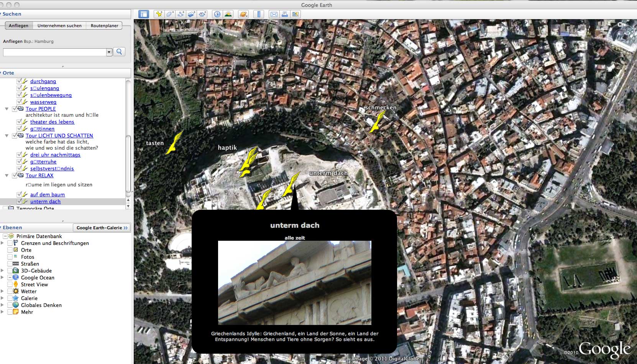Image resolution: width=637 pixels, height=364 pixels.
Task: Open the drei uhr nachmittags link
Action: [55, 155]
